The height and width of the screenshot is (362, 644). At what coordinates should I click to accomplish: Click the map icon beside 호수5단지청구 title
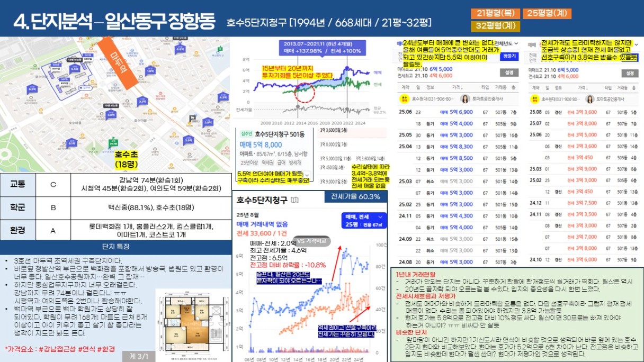pos(294,200)
